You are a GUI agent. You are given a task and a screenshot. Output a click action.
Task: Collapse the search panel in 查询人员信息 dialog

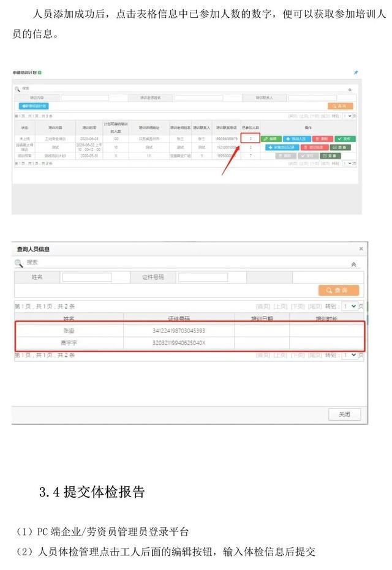tap(353, 264)
